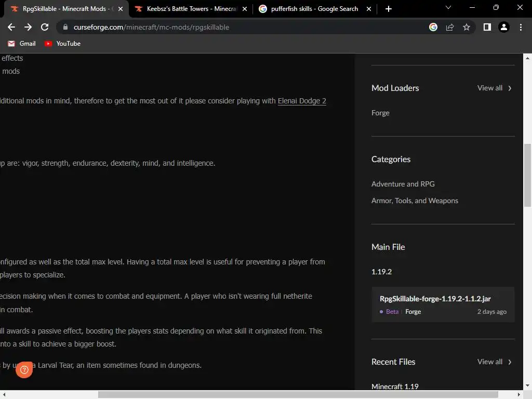This screenshot has width=532, height=399.
Task: Open Armor, Tools, and Weapons category
Action: tap(415, 201)
